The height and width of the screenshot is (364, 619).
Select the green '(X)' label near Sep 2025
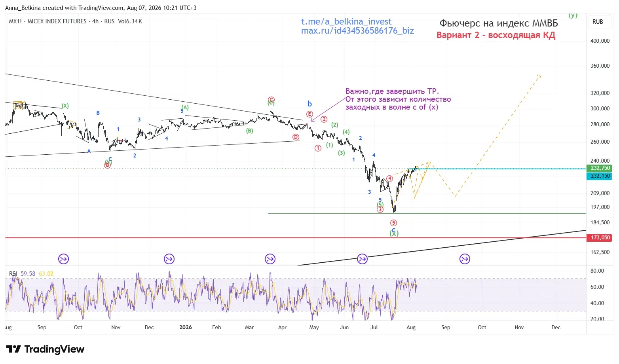point(65,106)
